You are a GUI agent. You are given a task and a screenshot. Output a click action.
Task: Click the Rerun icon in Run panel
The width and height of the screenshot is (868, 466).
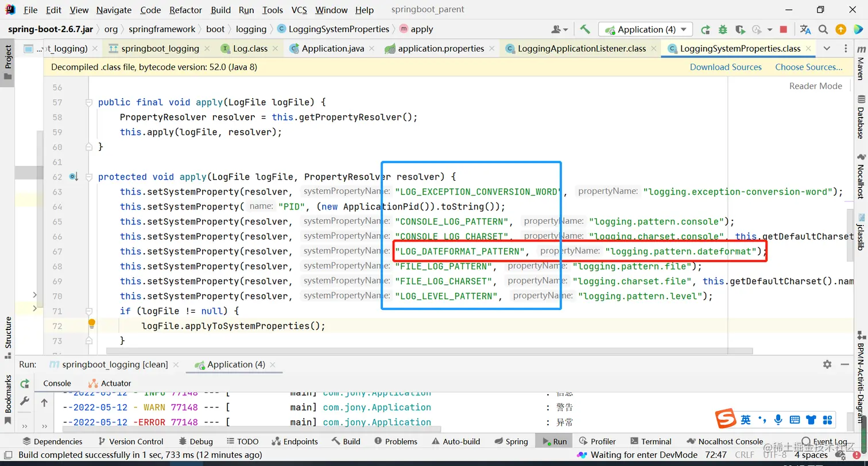(x=25, y=383)
